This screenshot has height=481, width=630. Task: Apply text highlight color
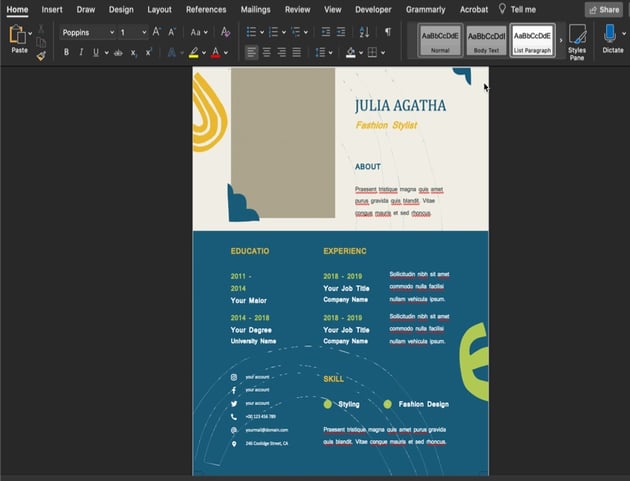[x=194, y=52]
